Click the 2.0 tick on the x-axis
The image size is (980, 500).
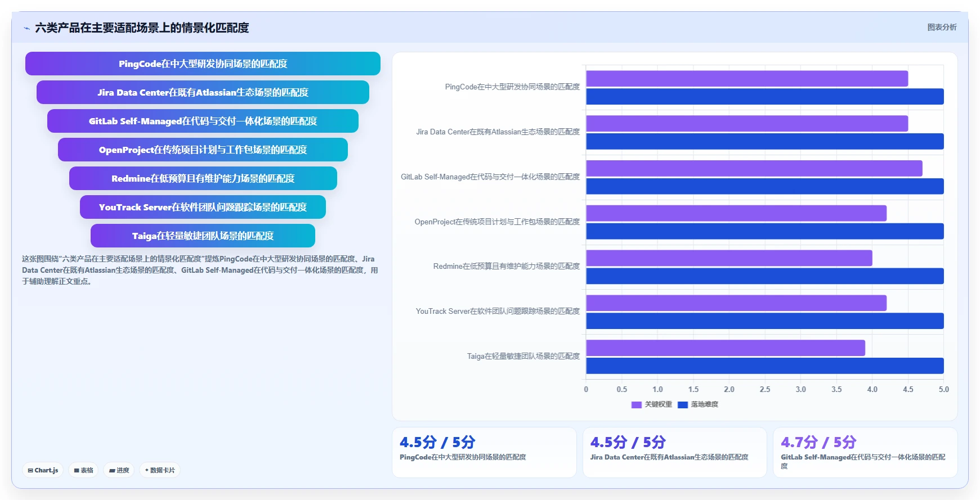coord(729,389)
